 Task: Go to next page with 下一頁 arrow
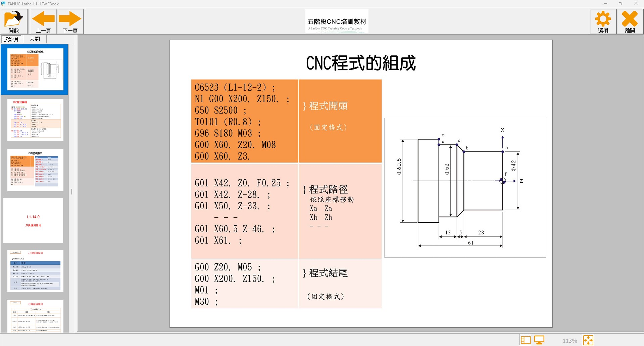[70, 21]
